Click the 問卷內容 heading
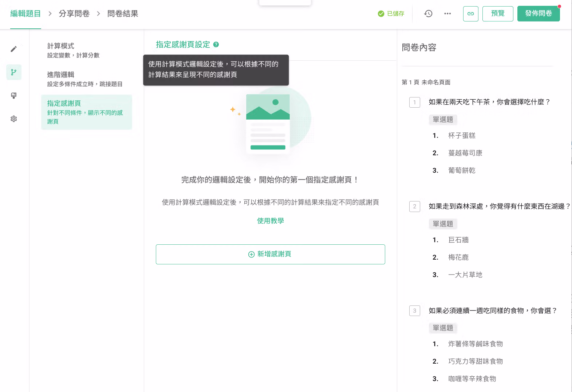Viewport: 572px width, 392px height. point(419,48)
